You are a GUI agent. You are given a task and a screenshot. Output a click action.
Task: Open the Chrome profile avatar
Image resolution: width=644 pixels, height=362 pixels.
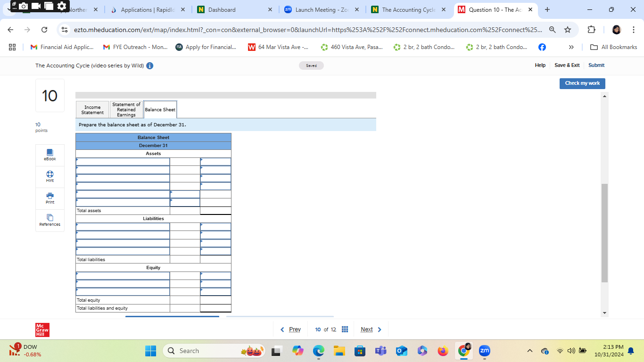pyautogui.click(x=616, y=30)
